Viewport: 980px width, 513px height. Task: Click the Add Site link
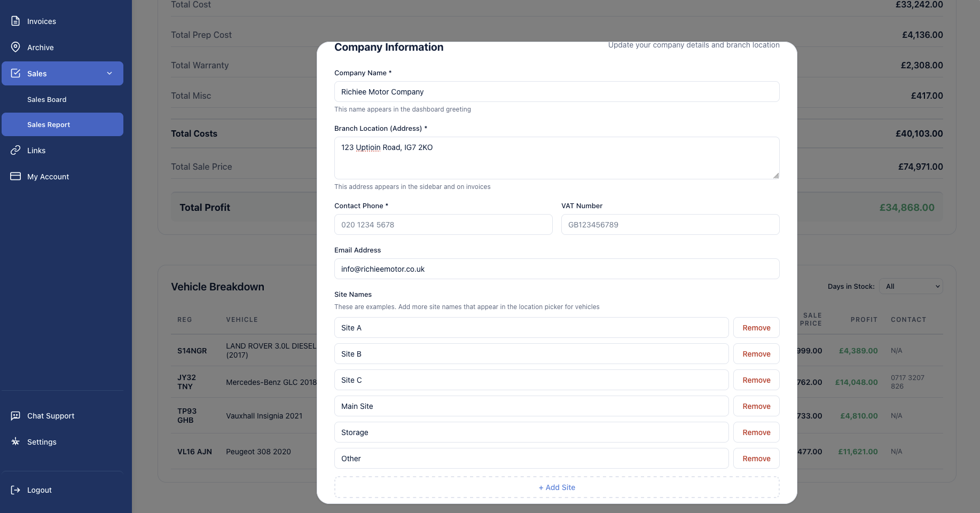pyautogui.click(x=556, y=487)
